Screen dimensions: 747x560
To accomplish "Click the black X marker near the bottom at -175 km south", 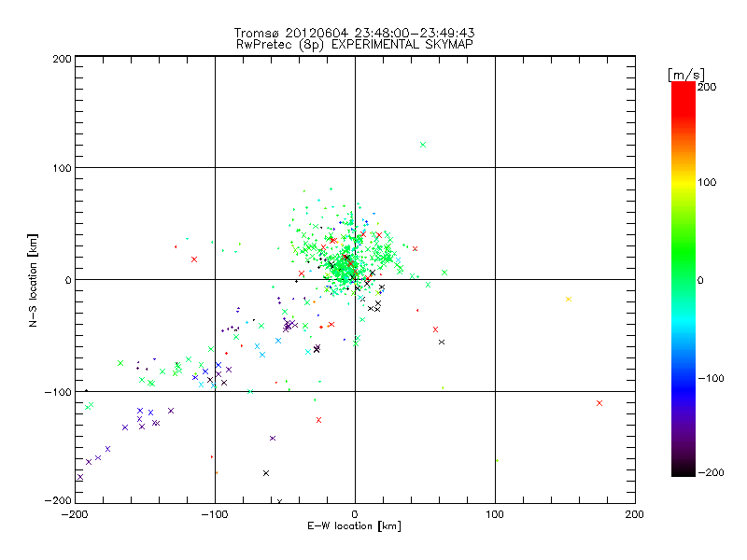I will [266, 473].
